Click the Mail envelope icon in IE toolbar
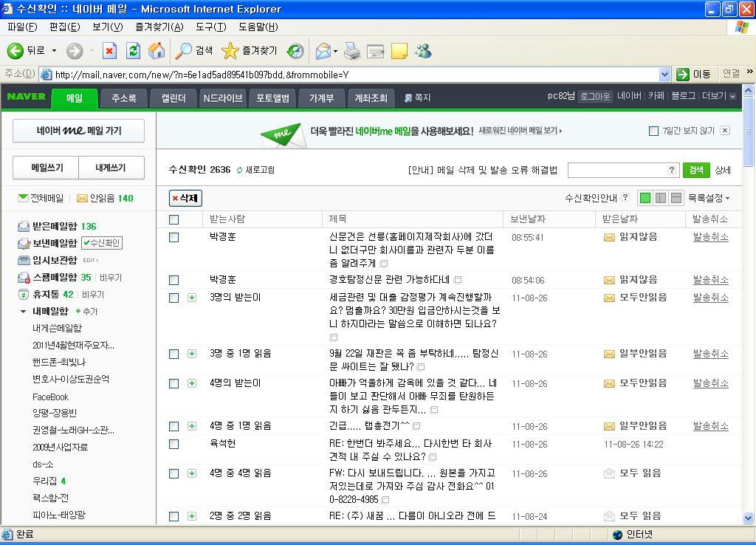 pos(323,51)
